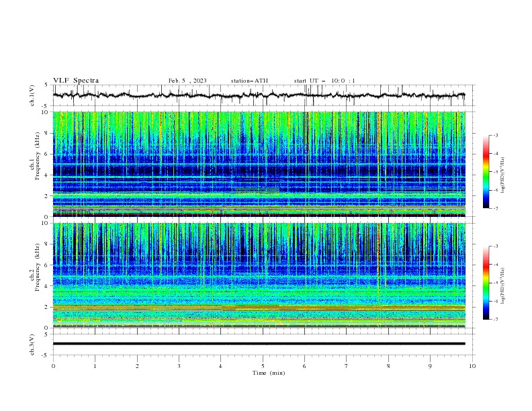Click the 'ch.3(V)' axis label

(x=32, y=345)
